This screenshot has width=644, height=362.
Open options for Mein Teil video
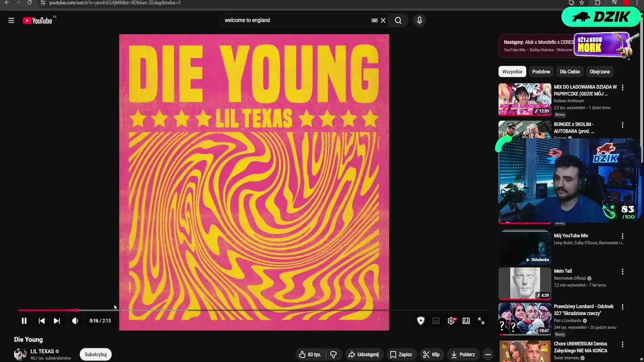(x=622, y=271)
